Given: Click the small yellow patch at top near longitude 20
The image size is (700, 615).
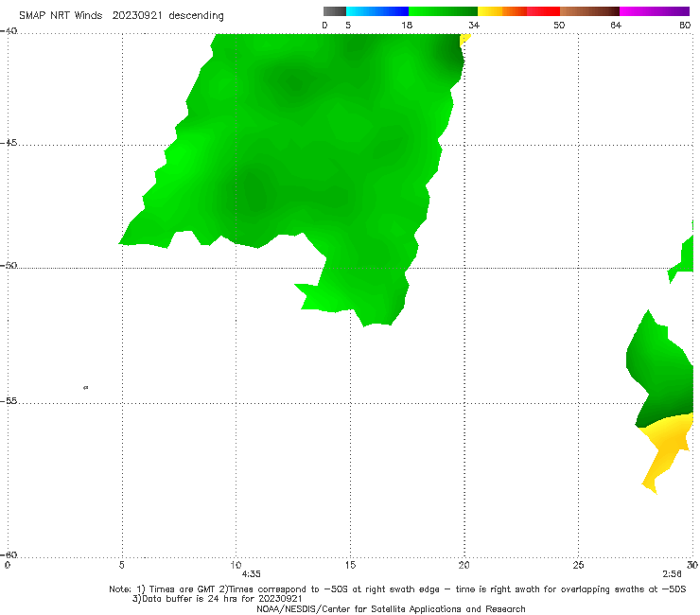Looking at the screenshot, I should click(464, 40).
